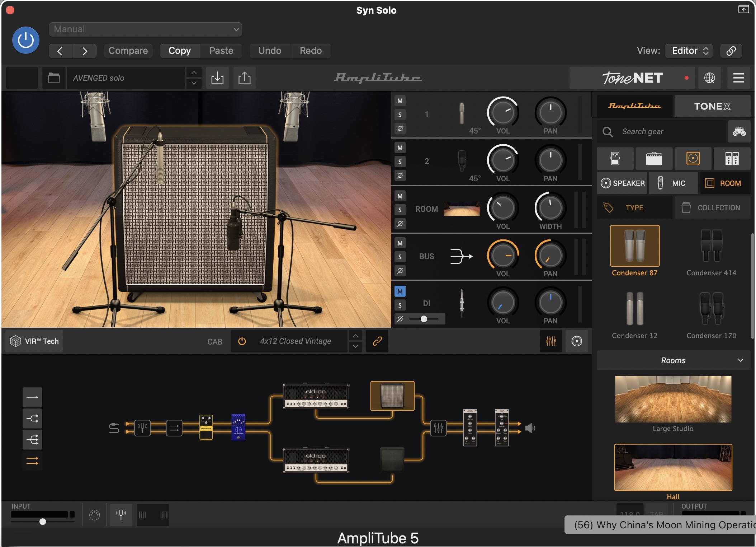
Task: Go to previous preset with left arrow
Action: point(60,51)
